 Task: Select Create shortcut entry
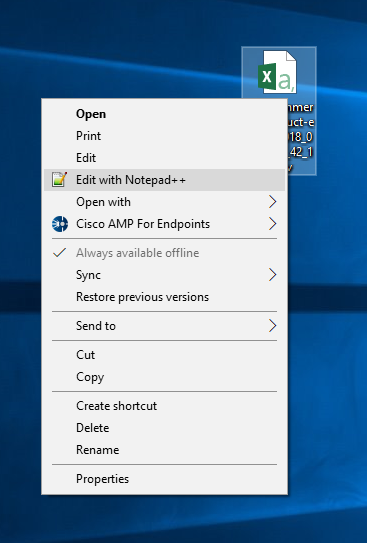(164, 406)
